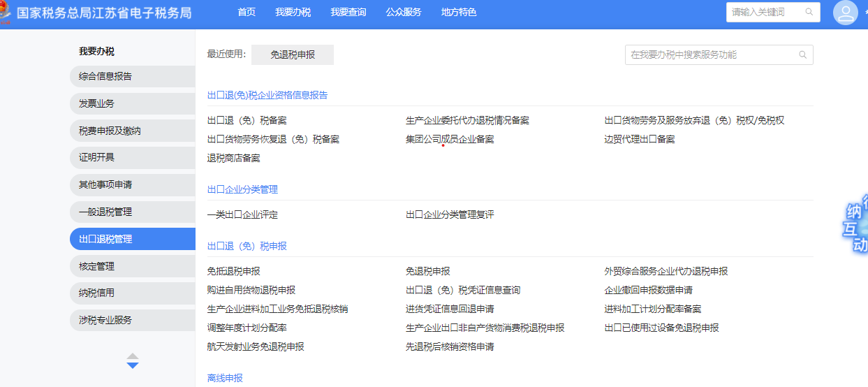
Task: Click the 一类出口企业评定 link
Action: tap(242, 214)
